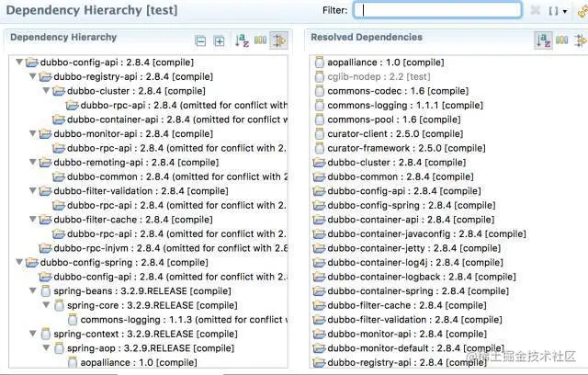Click dubbo-cluster folder icon in hierarchy tree
This screenshot has width=588, height=375.
point(59,91)
